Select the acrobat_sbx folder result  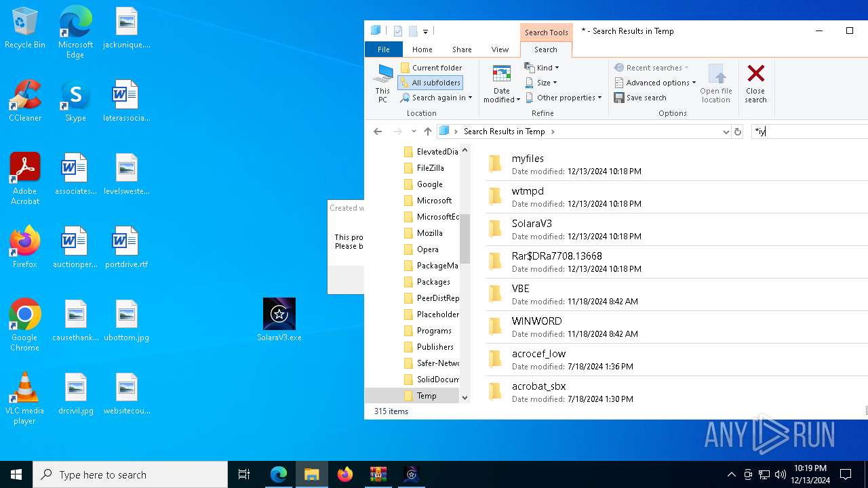point(676,392)
